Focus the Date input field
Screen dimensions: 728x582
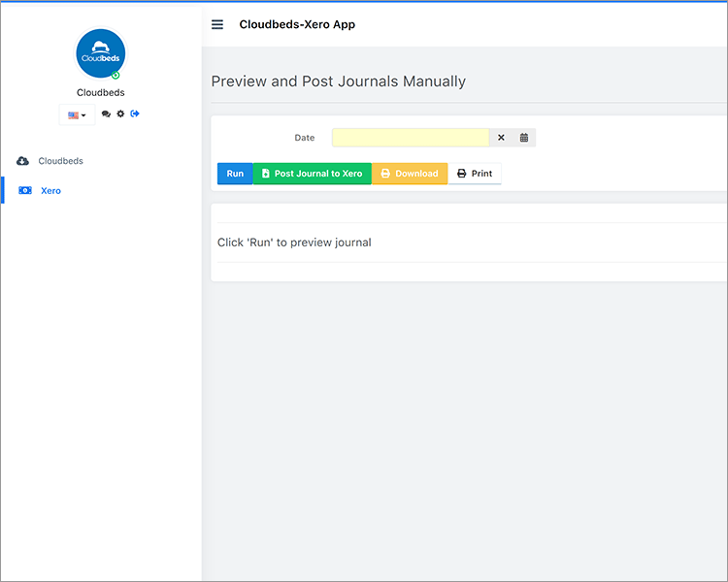[411, 138]
